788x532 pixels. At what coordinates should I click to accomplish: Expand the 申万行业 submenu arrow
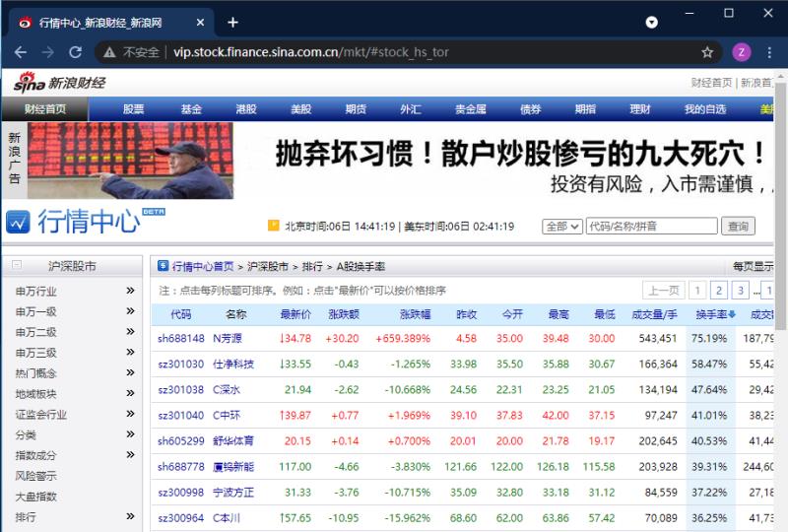130,290
